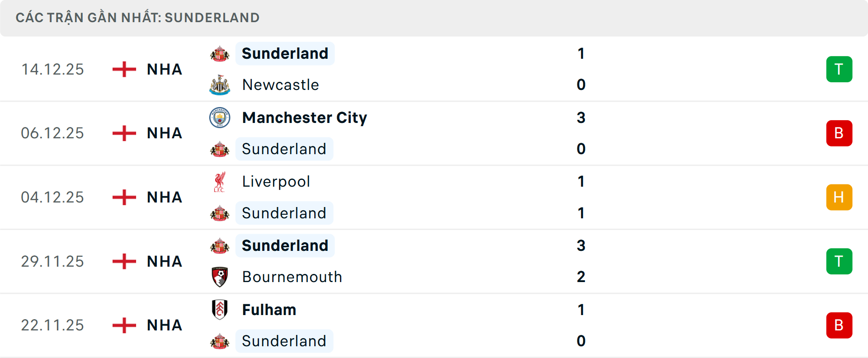Viewport: 868px width, 358px height.
Task: Click the Sunderland club crest next to Newcastle match
Action: coord(220,53)
